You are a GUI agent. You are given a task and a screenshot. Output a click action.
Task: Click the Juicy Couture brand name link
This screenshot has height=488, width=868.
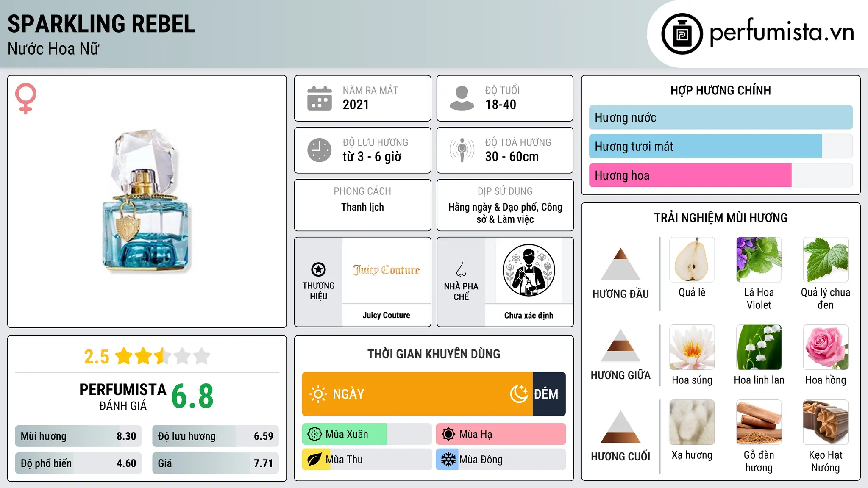(386, 315)
